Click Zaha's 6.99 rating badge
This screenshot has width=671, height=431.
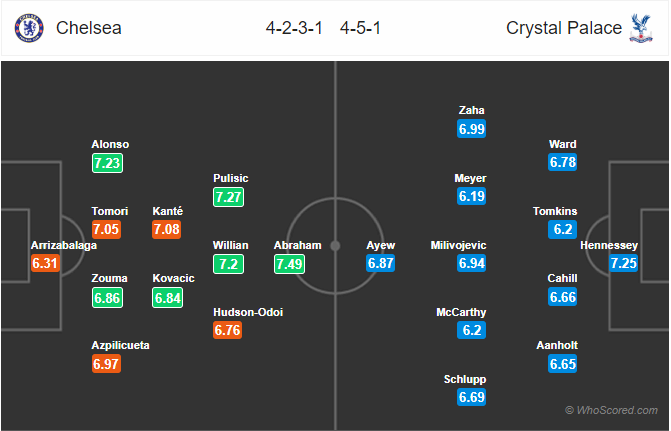point(472,128)
